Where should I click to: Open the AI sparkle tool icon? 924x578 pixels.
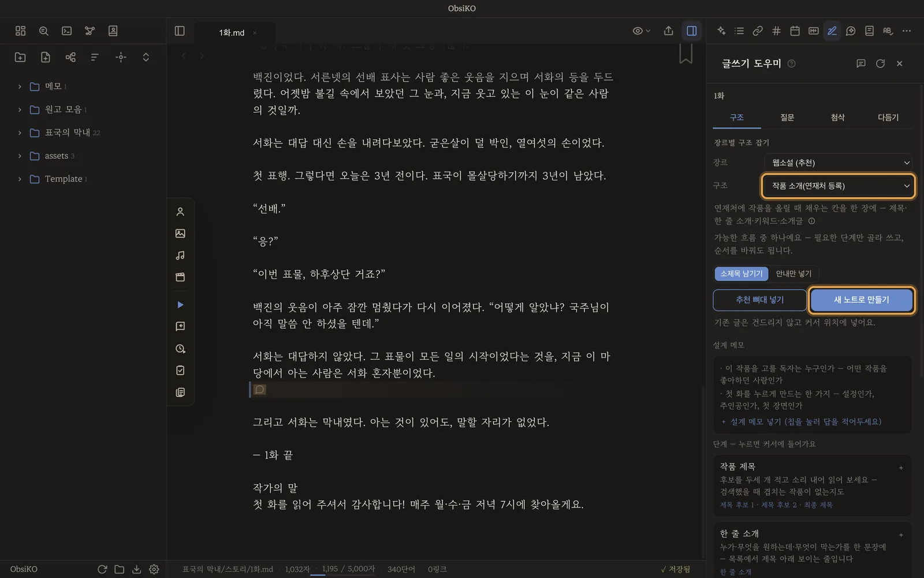click(721, 31)
